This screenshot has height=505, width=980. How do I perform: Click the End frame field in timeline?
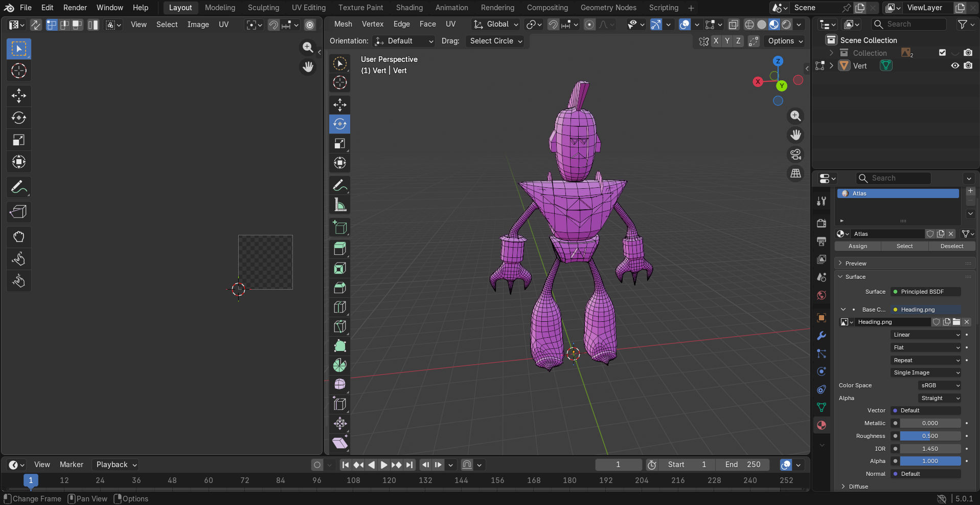(743, 465)
